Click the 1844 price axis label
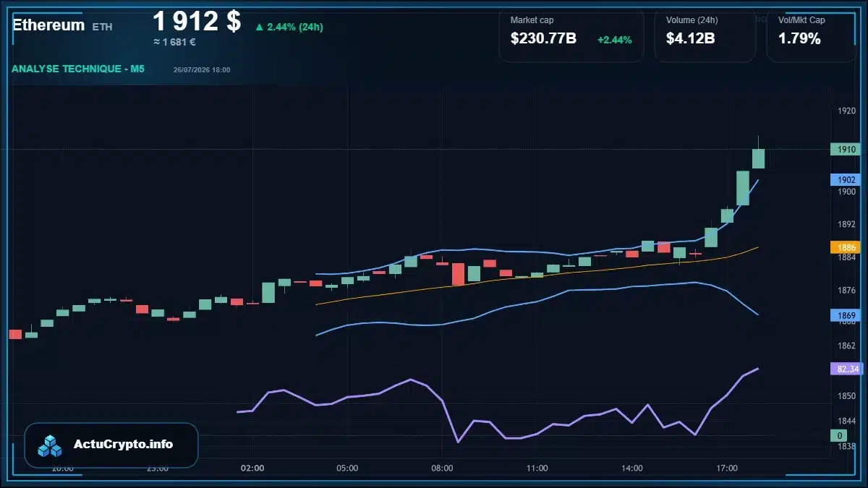 (x=846, y=421)
